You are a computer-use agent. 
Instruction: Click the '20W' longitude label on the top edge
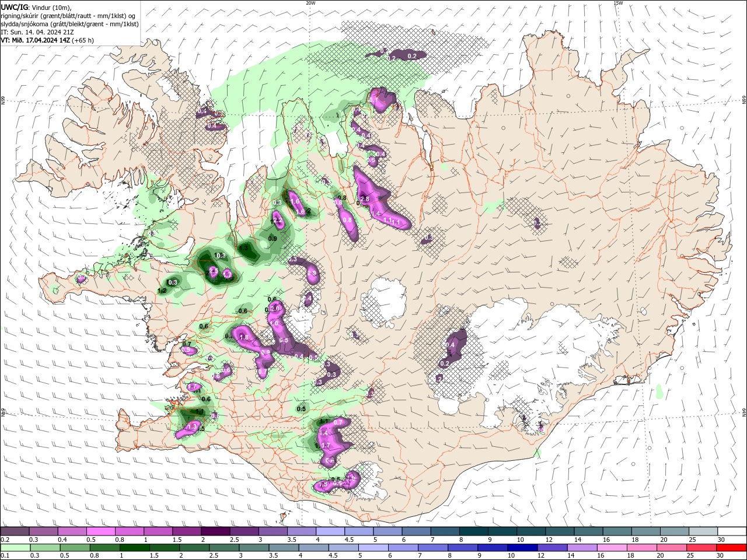tap(310, 3)
